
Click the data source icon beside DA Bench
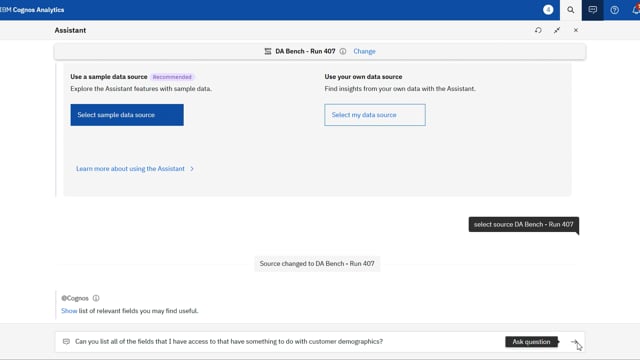pos(268,51)
